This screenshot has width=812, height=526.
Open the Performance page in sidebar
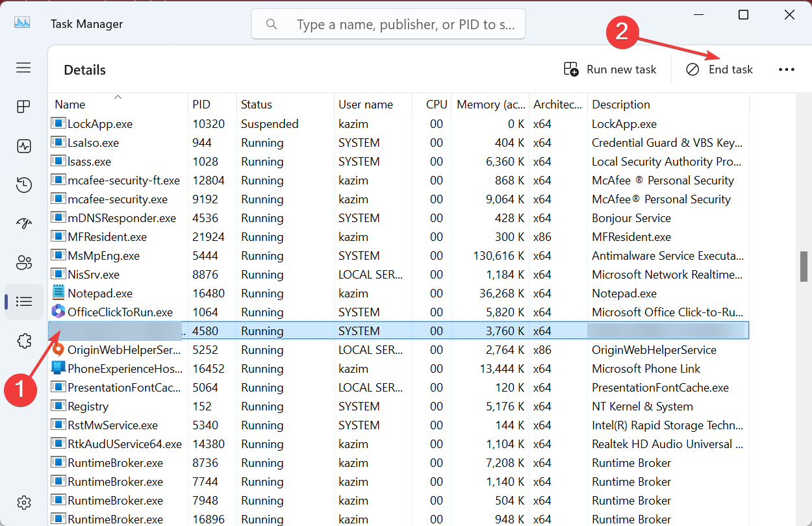(24, 146)
